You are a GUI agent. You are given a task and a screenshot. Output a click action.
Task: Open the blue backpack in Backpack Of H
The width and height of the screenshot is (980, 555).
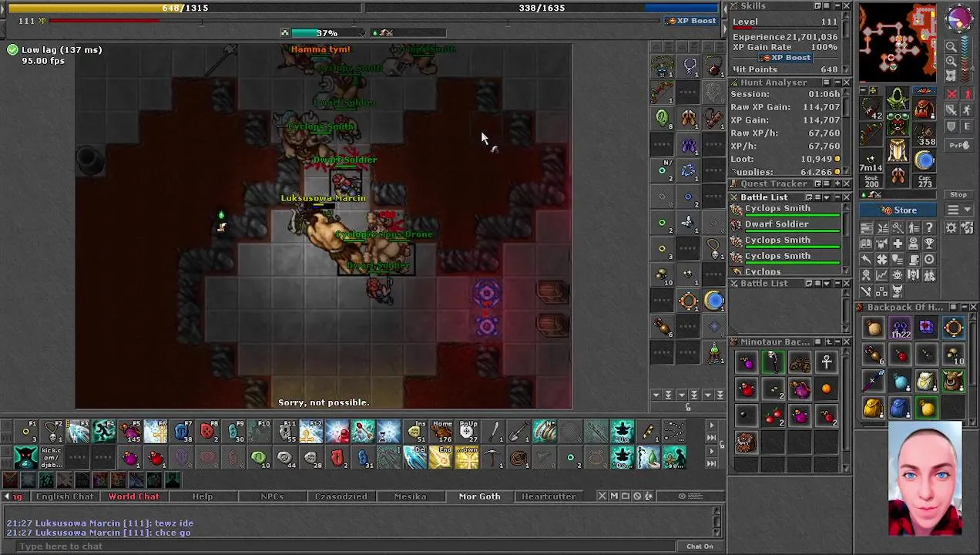(899, 406)
